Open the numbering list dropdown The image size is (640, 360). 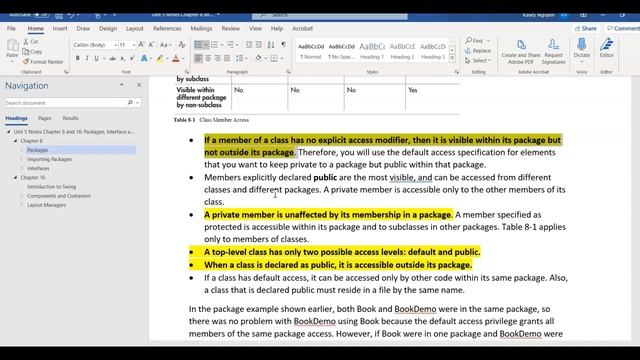(x=222, y=44)
